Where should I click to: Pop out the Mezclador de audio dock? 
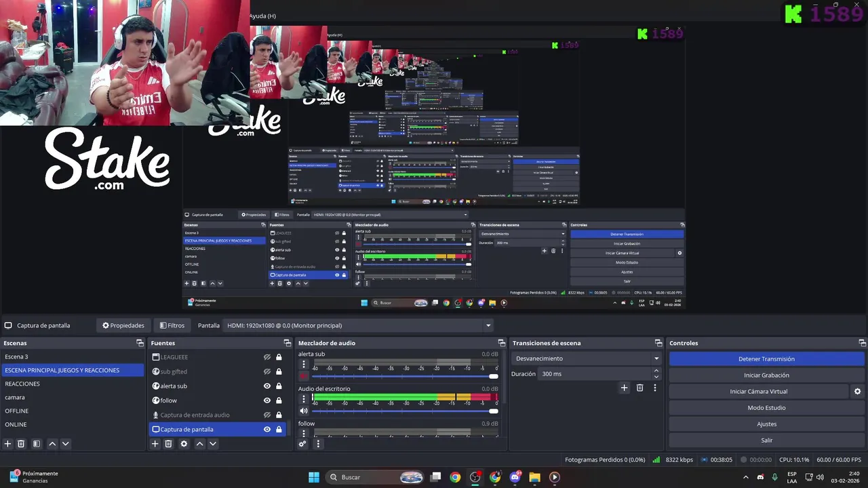point(501,343)
